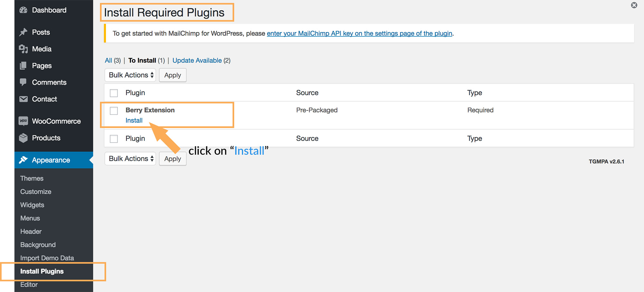Click the Media library icon
The image size is (644, 292).
(x=23, y=49)
